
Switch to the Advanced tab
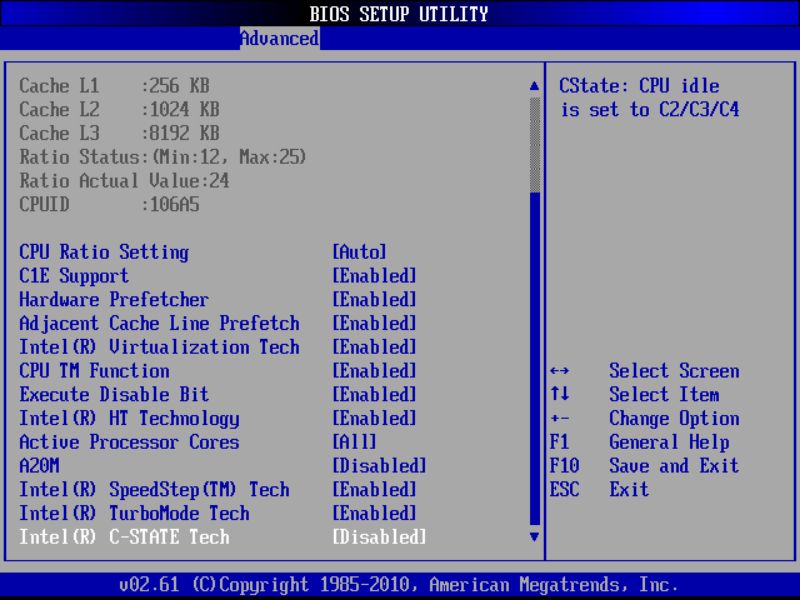coord(279,38)
